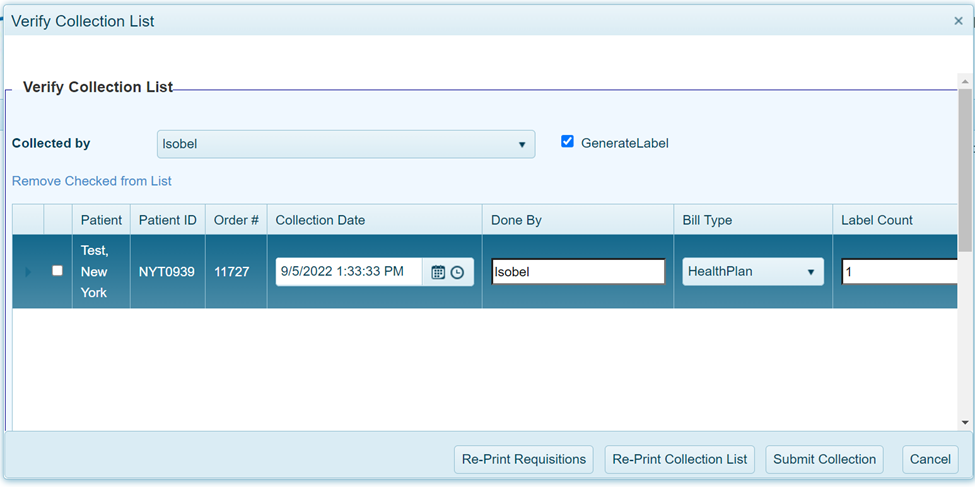Open the calendar date picker icon
The width and height of the screenshot is (975, 487).
tap(438, 272)
